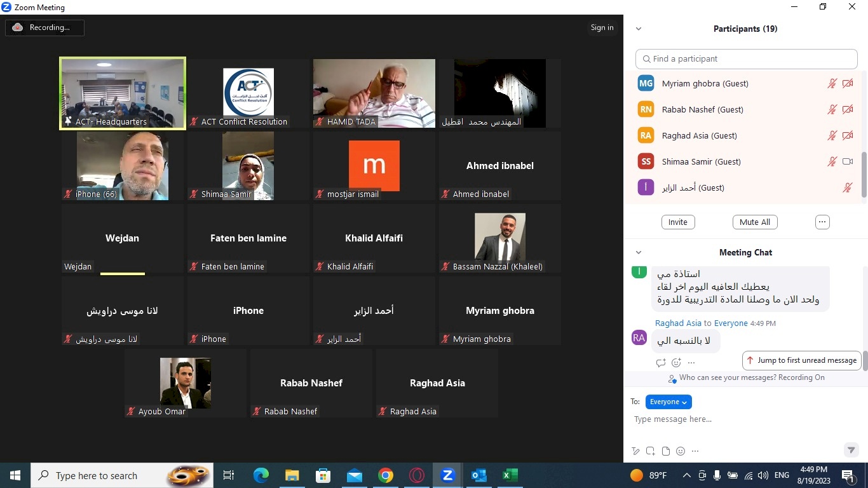
Task: Toggle microphone for Myriam ghobra in list
Action: click(x=832, y=84)
